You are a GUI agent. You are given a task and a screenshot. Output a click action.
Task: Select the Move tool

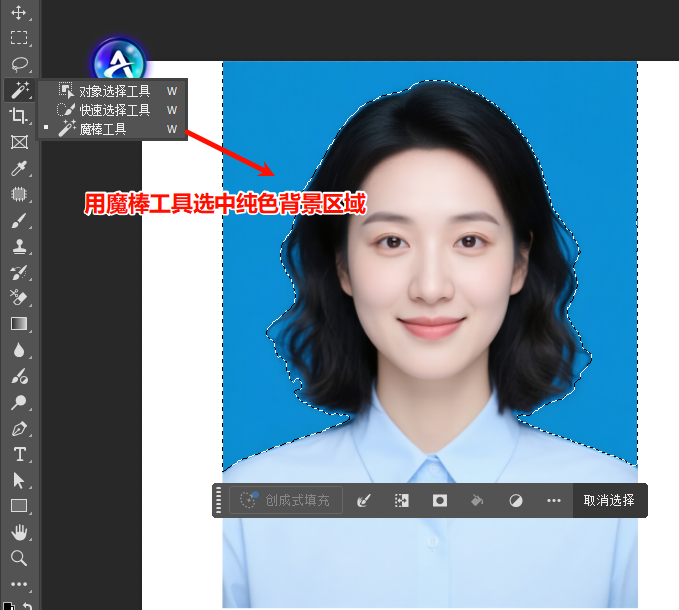(18, 12)
